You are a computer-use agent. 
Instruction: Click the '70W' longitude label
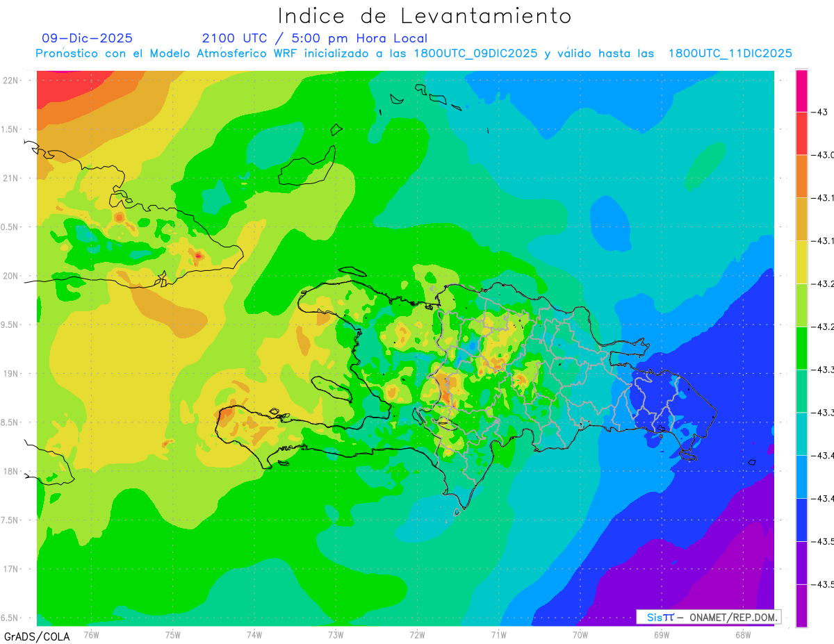(580, 635)
